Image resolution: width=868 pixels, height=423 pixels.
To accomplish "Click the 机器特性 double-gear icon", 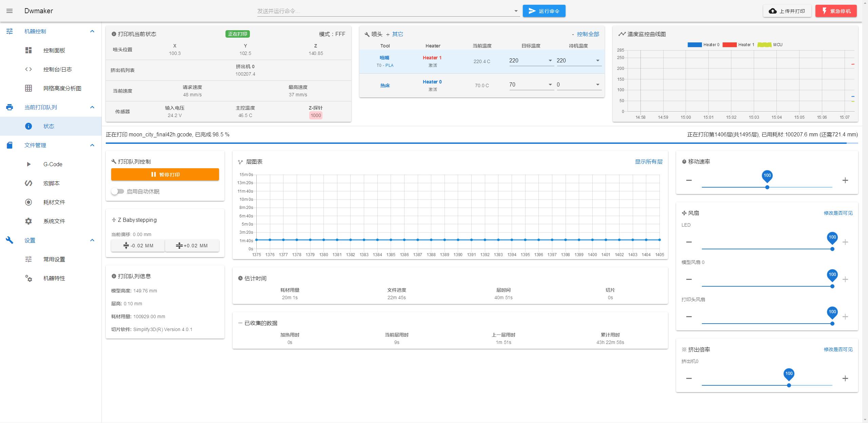I will pyautogui.click(x=28, y=278).
